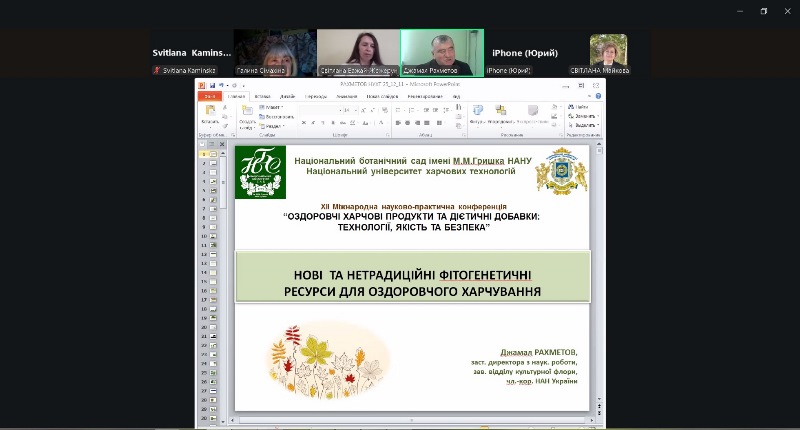Click the red File button
Image resolution: width=800 pixels, height=430 pixels.
pos(210,96)
